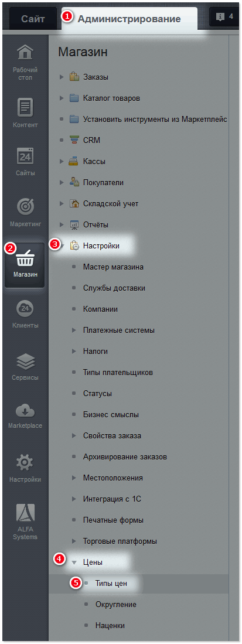Open Округление under Цены
The height and width of the screenshot is (644, 242).
[116, 605]
